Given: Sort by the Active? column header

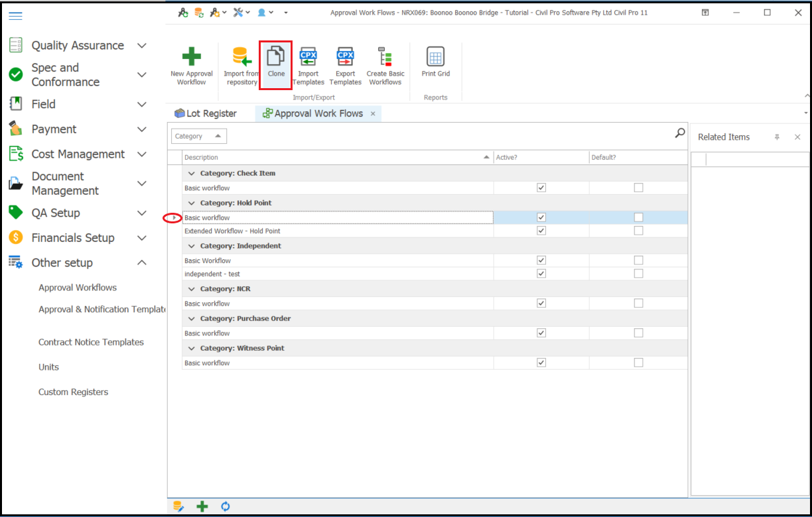Looking at the screenshot, I should (x=541, y=157).
